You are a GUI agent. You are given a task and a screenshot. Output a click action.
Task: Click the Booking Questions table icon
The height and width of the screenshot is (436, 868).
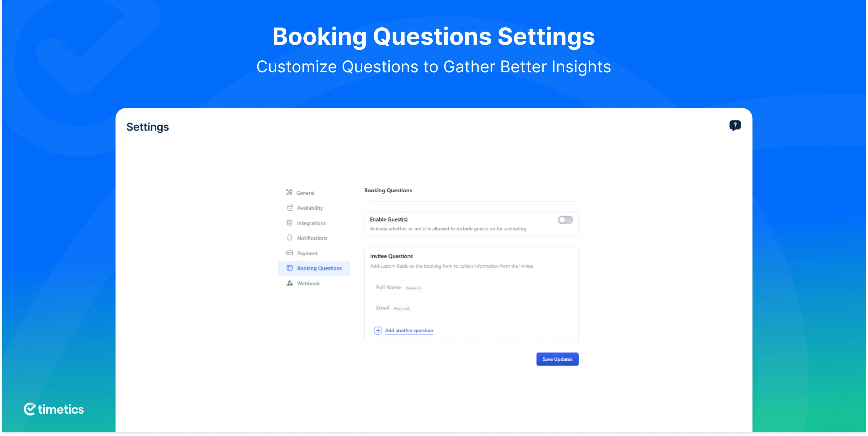289,268
